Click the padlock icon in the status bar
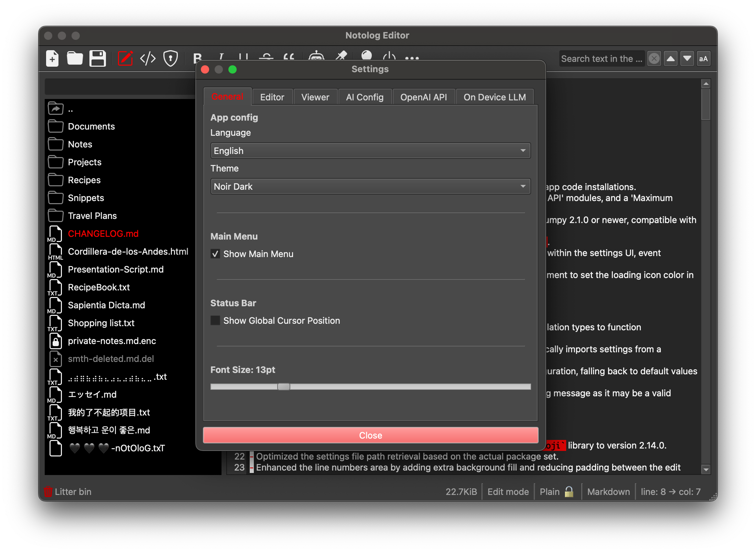756x552 pixels. [x=569, y=492]
